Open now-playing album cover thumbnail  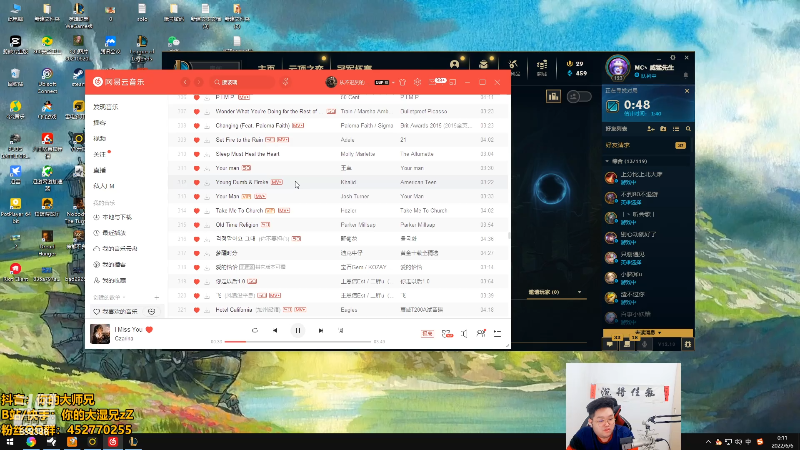(100, 334)
